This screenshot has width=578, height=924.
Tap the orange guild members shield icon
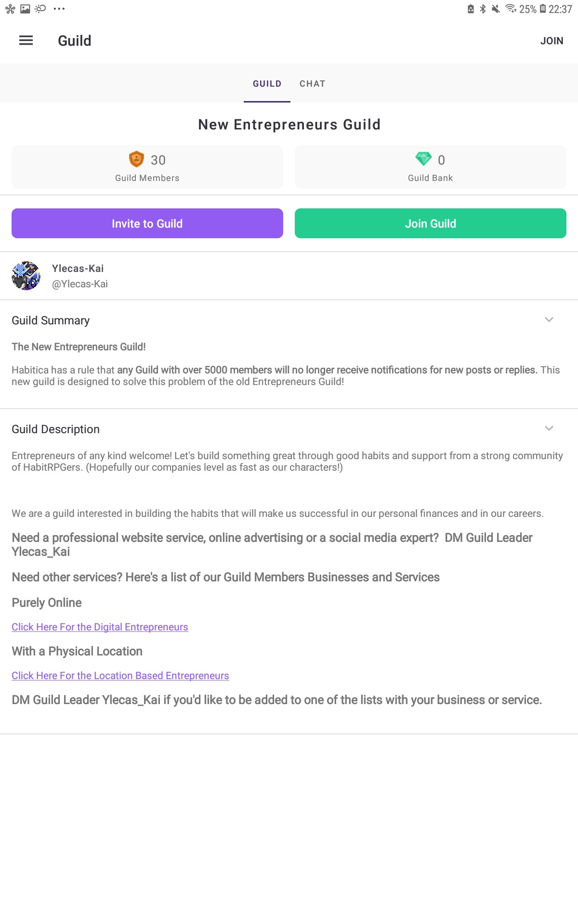point(137,159)
